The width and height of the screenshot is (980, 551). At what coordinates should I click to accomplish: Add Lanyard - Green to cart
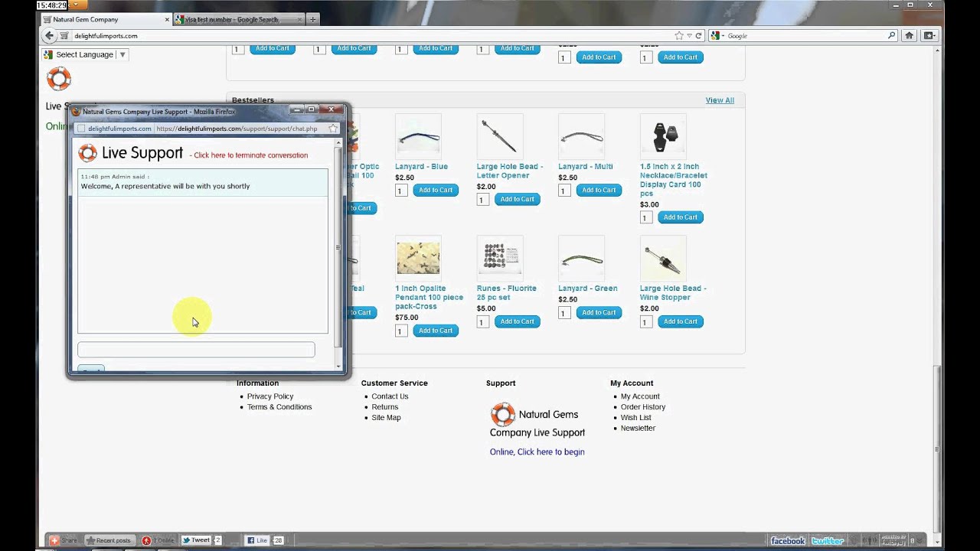[x=599, y=312]
